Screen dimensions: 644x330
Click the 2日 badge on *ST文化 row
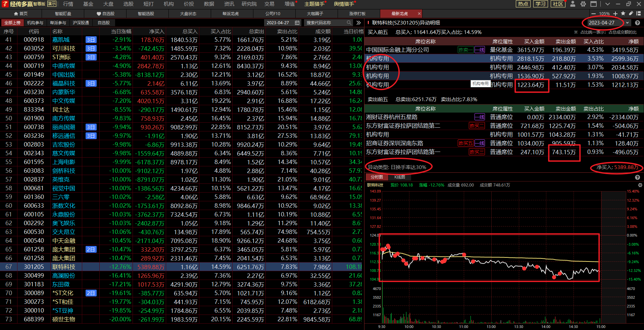click(91, 293)
